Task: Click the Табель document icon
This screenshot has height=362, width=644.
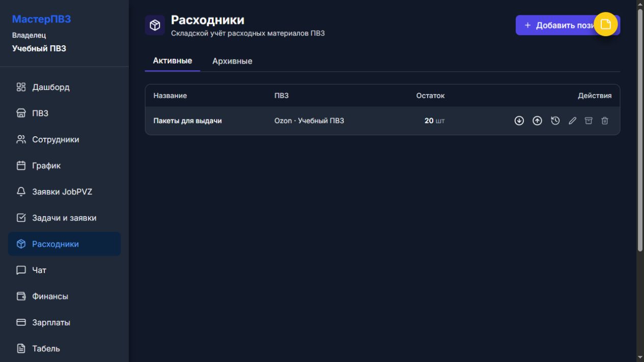Action: tap(21, 348)
